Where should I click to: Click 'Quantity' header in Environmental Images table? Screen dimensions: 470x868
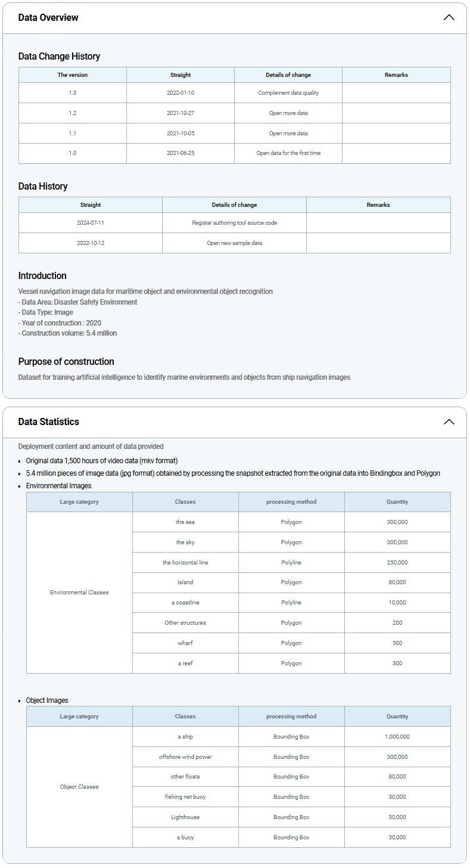pos(397,502)
